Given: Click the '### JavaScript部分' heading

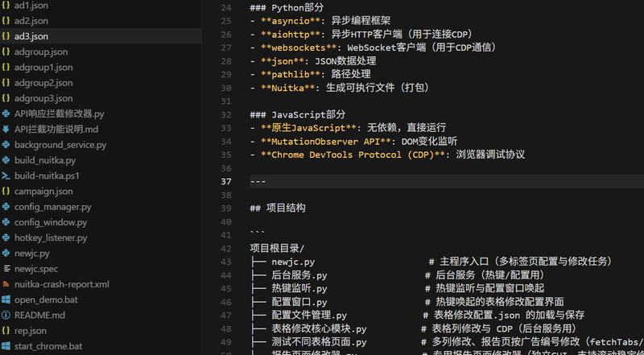Looking at the screenshot, I should (x=298, y=114).
